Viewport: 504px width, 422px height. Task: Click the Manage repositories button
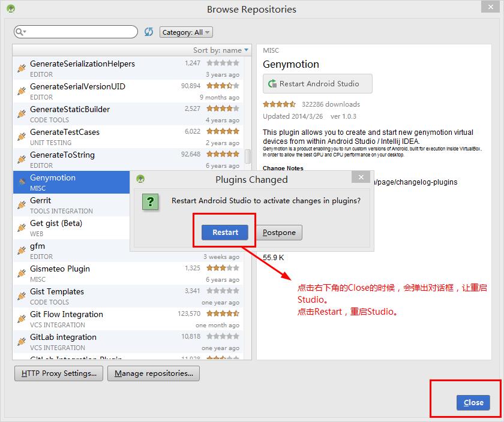point(154,373)
